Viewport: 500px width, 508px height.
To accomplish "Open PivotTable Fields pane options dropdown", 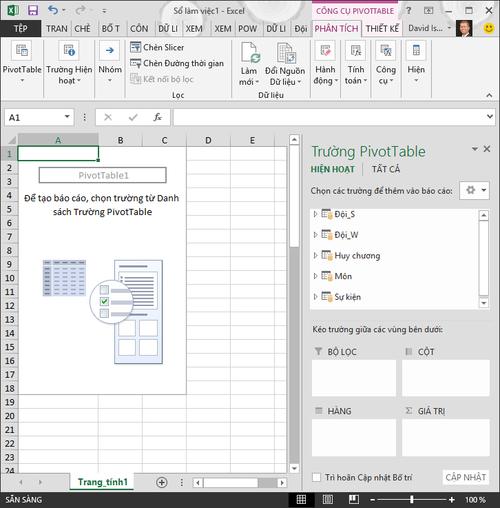I will click(x=475, y=149).
